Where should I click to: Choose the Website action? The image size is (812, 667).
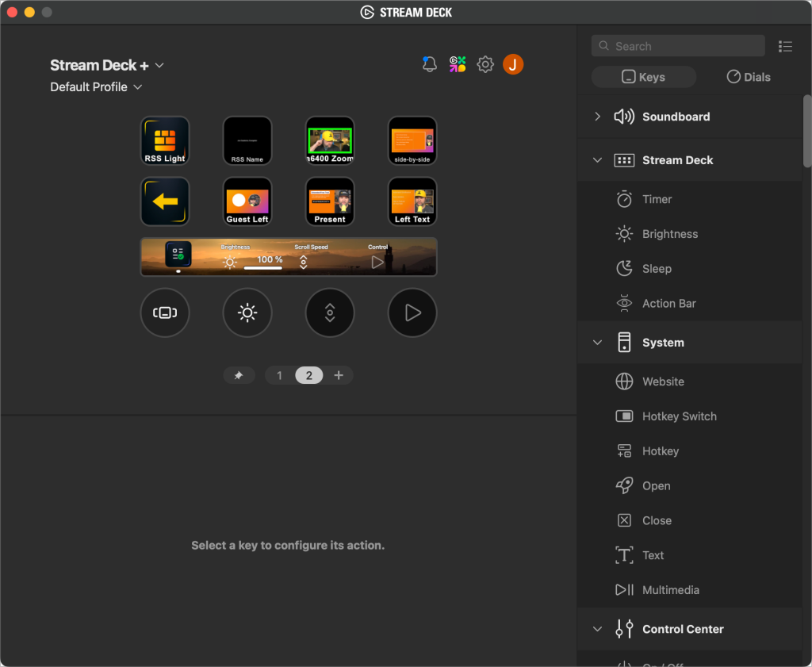662,381
